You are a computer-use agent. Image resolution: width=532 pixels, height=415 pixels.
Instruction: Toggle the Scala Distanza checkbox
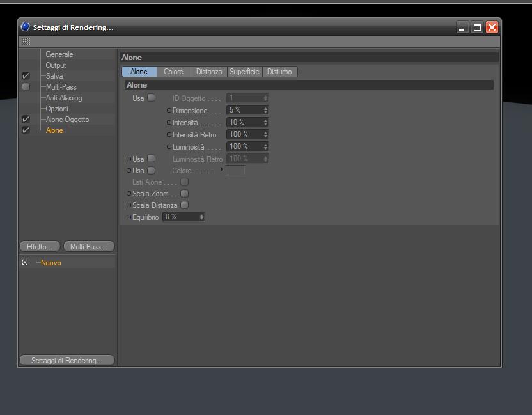click(184, 205)
